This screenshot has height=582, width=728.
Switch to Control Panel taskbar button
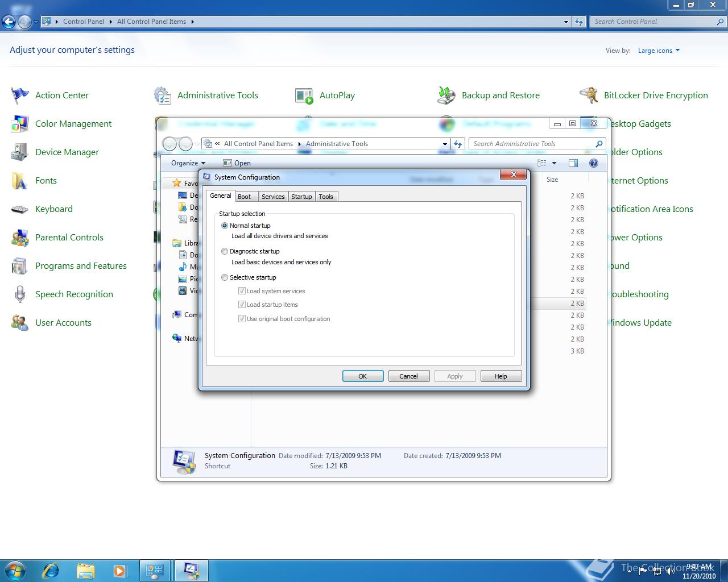[x=155, y=570]
